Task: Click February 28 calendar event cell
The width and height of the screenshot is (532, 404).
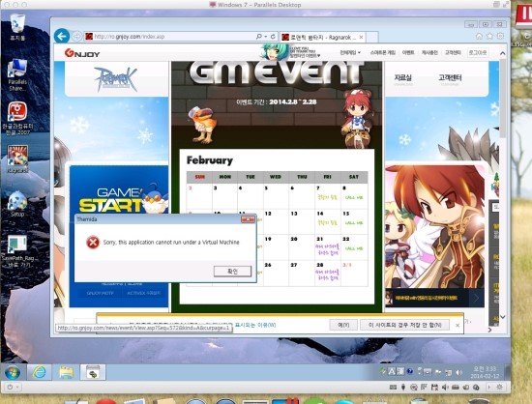Action: 327,274
